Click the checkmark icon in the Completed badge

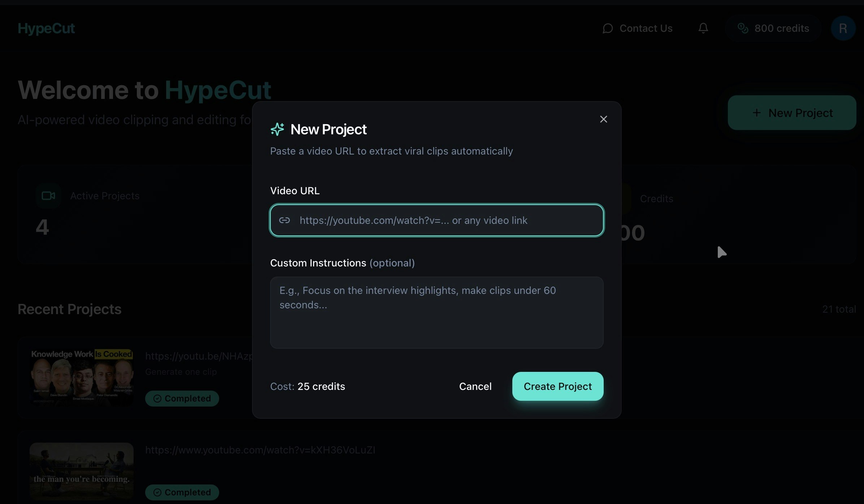tap(157, 398)
